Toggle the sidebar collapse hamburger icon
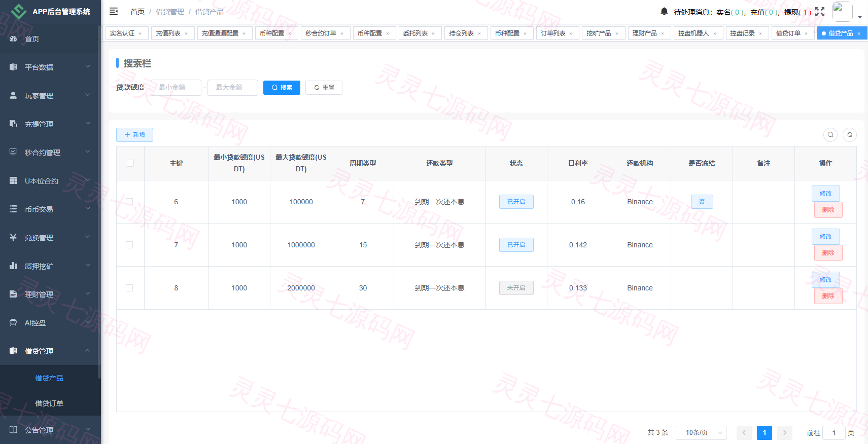Screen dimensions: 868x444 [x=114, y=11]
